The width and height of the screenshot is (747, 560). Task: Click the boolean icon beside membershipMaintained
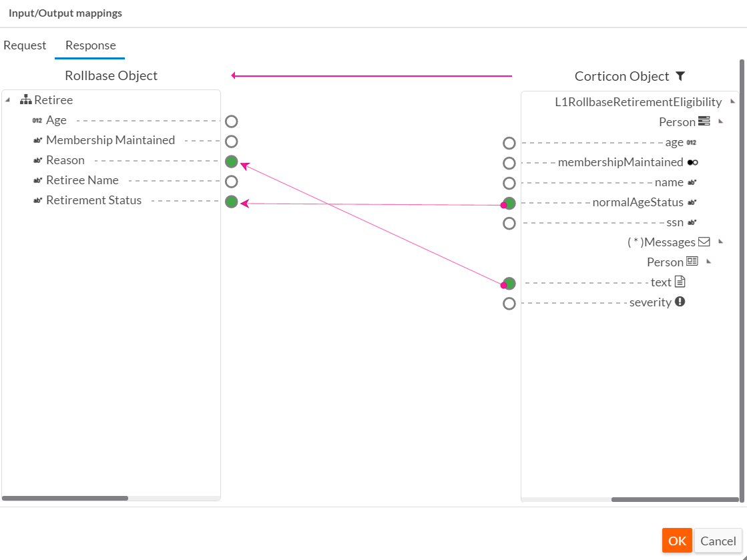pos(693,162)
